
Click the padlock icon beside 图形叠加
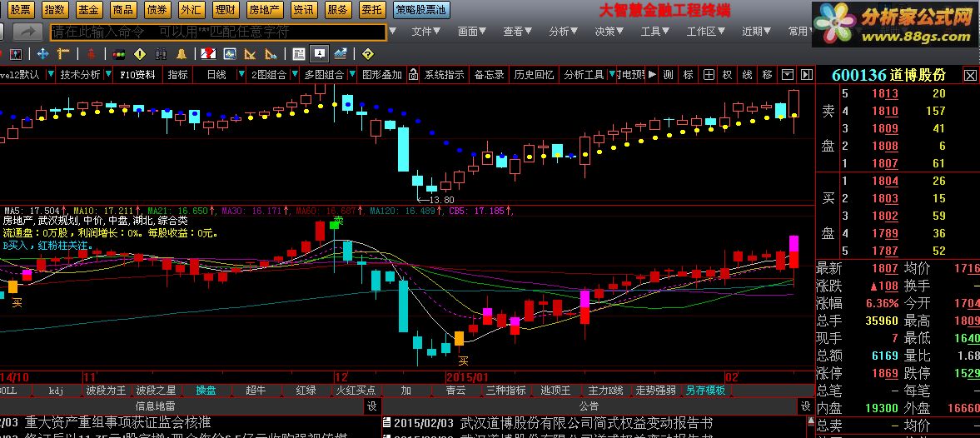[412, 75]
